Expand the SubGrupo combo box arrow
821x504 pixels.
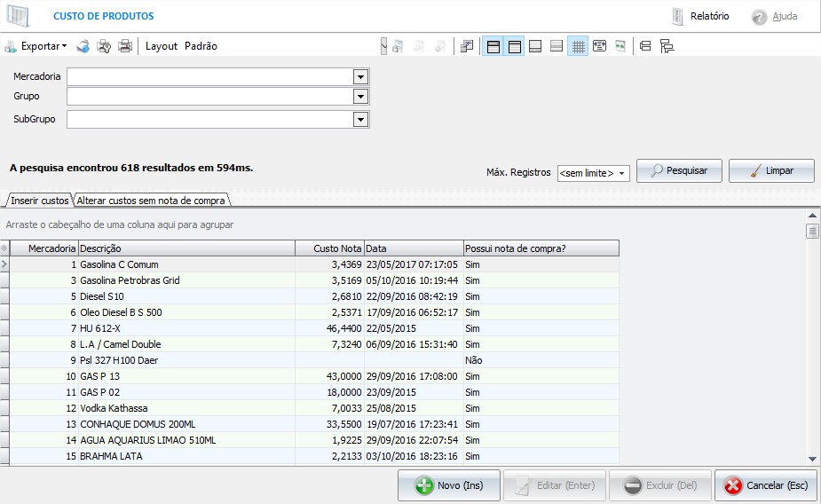point(360,120)
